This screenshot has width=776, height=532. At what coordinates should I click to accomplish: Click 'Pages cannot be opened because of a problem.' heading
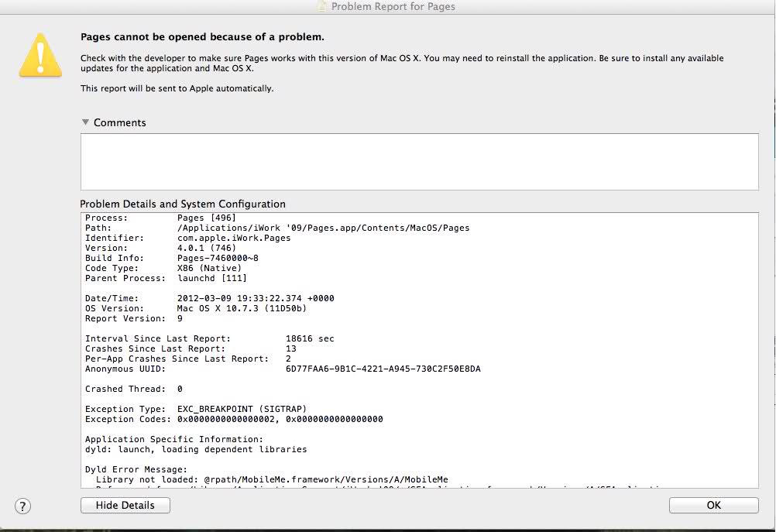tap(202, 36)
